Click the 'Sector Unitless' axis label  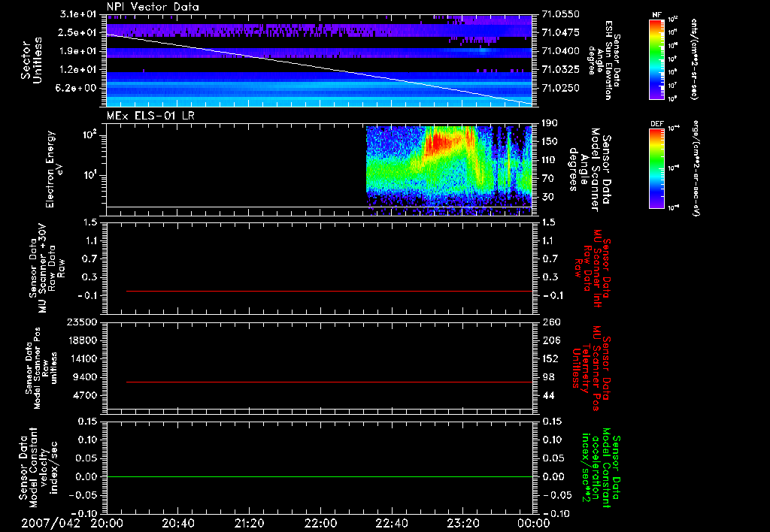coord(32,60)
